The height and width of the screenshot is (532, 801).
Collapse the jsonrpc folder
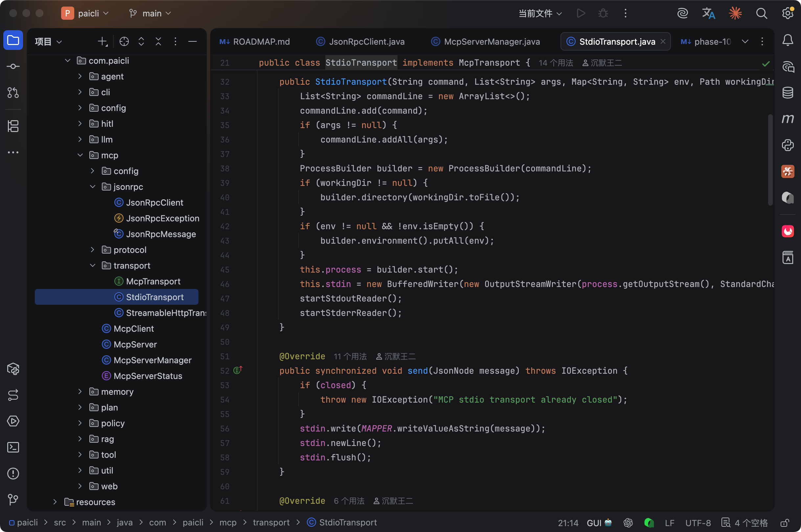coord(92,187)
